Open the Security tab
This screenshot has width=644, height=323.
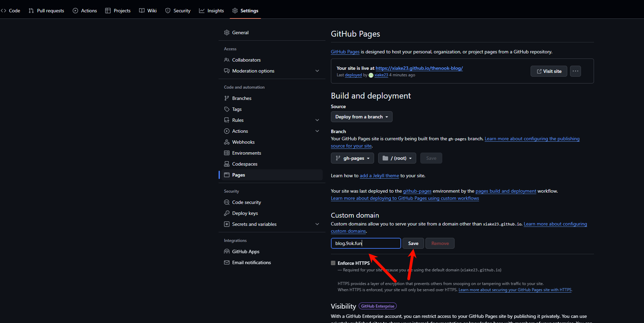pos(178,11)
